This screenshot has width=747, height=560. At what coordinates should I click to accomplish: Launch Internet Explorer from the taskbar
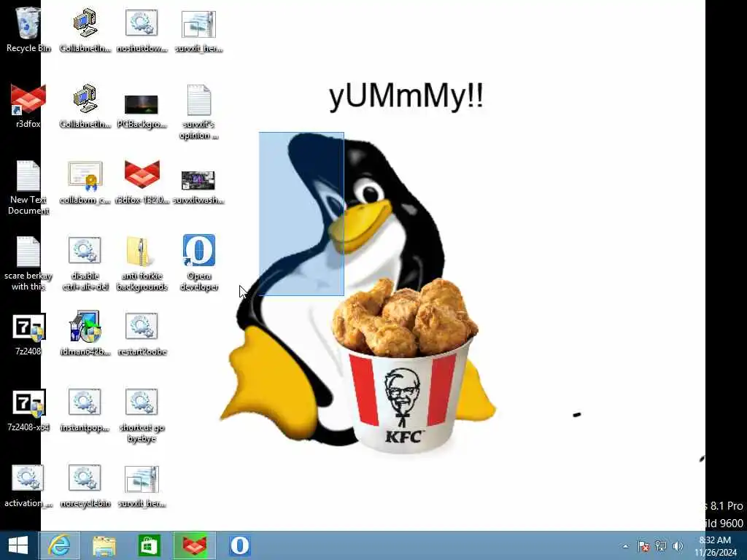[59, 545]
